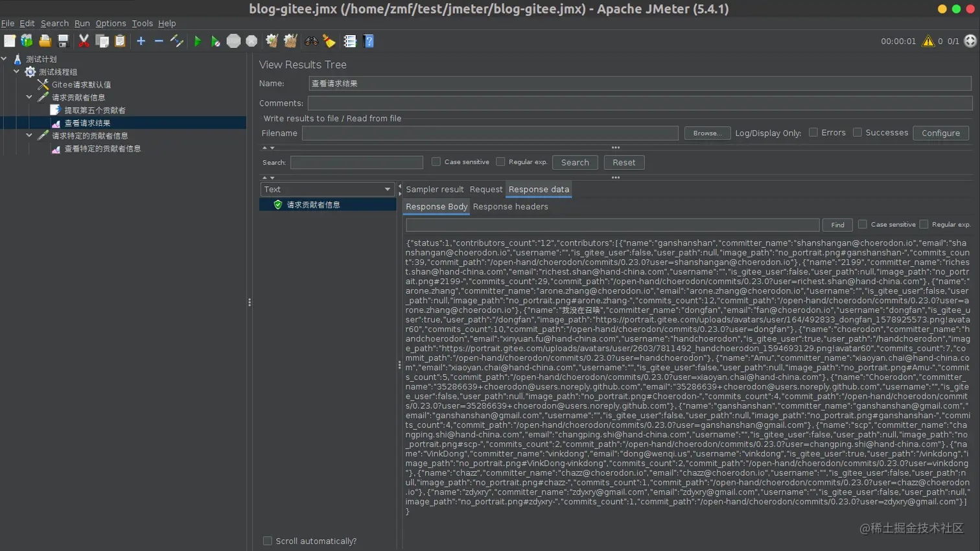
Task: Click the Copy icon in toolbar
Action: coord(102,41)
